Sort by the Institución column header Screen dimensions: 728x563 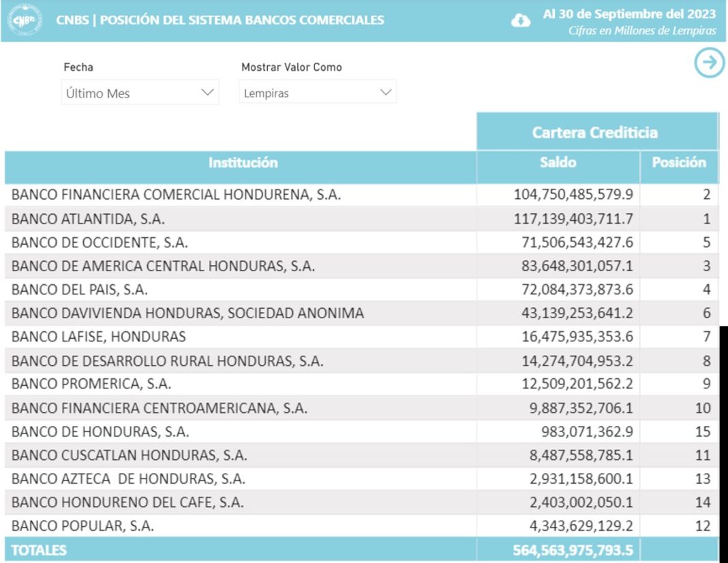[x=243, y=163]
